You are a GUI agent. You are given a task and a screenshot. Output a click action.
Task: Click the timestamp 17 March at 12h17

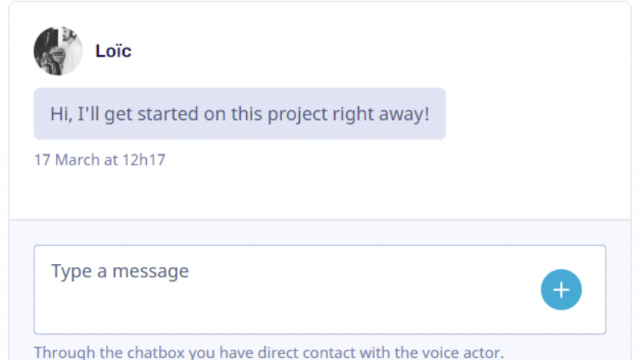click(x=100, y=160)
